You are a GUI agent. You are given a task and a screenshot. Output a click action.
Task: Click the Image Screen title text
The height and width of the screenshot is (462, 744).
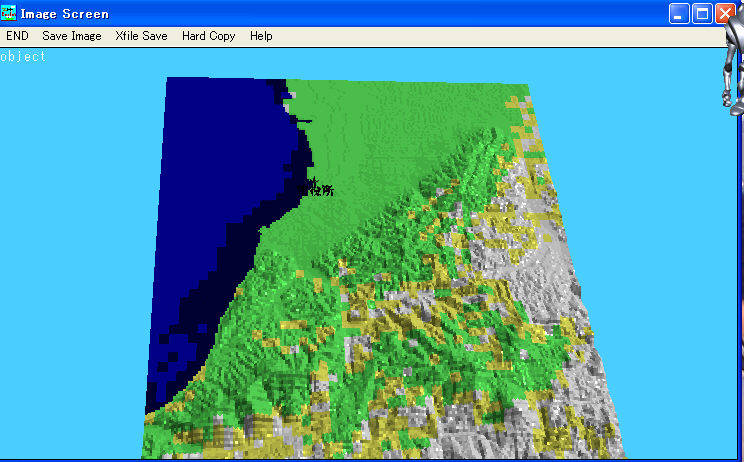tap(65, 14)
